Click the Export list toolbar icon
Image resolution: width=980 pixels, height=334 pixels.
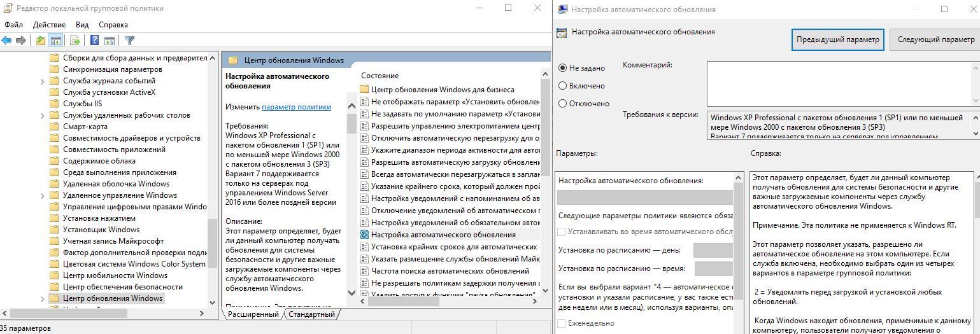tap(75, 41)
